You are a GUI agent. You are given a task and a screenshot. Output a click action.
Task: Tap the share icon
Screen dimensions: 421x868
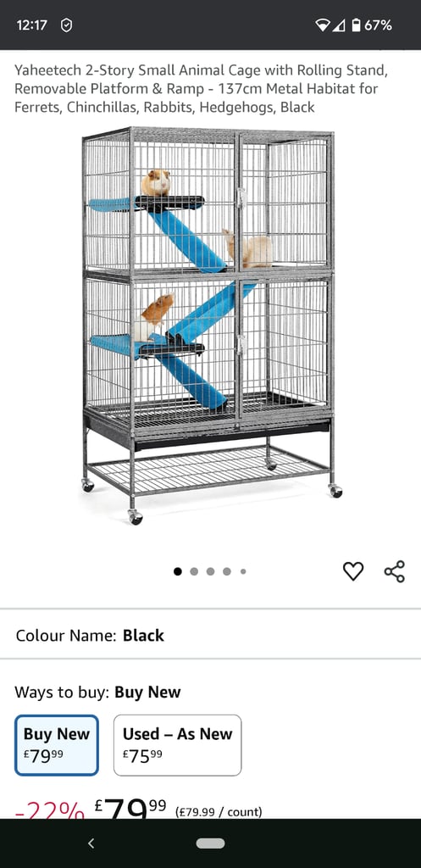coord(395,571)
